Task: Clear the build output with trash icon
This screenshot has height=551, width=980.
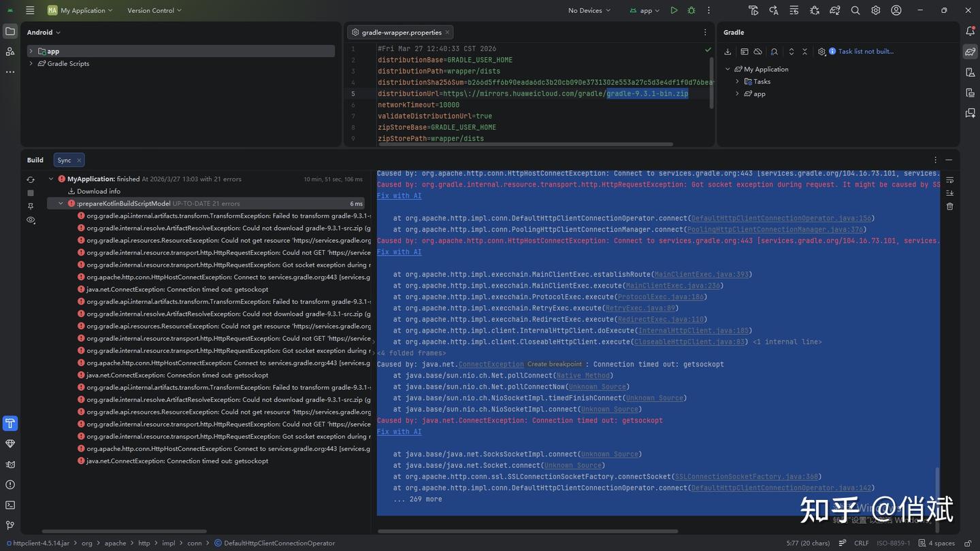Action: [x=950, y=206]
